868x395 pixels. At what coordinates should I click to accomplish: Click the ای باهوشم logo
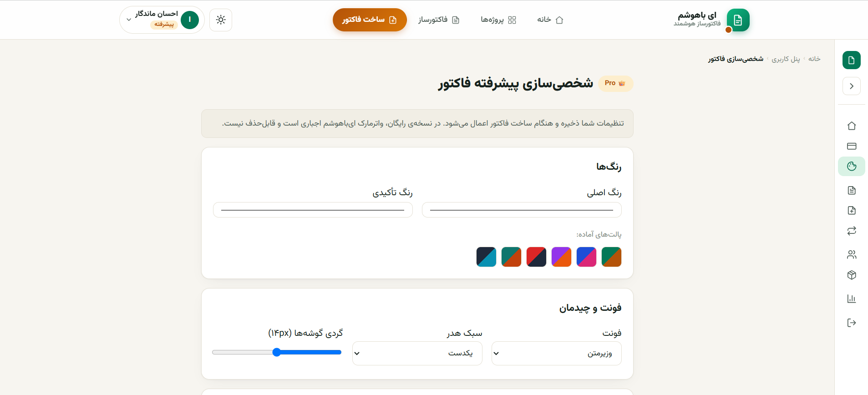712,20
